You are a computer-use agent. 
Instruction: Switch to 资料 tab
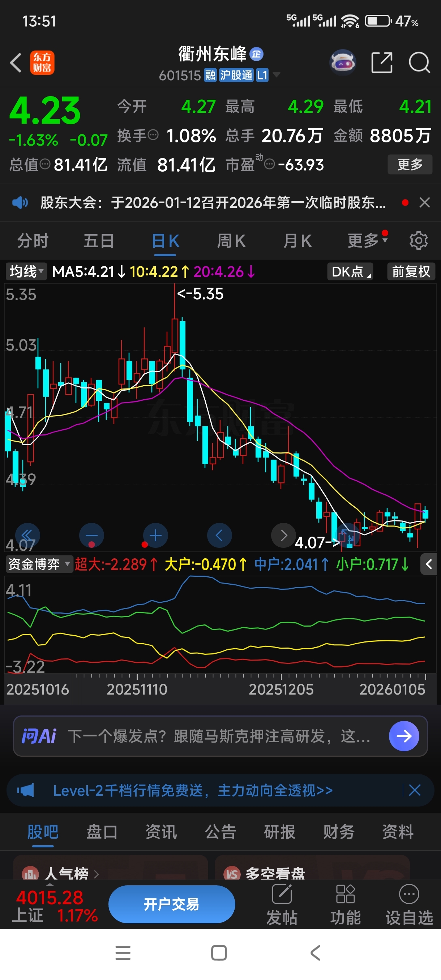(398, 832)
